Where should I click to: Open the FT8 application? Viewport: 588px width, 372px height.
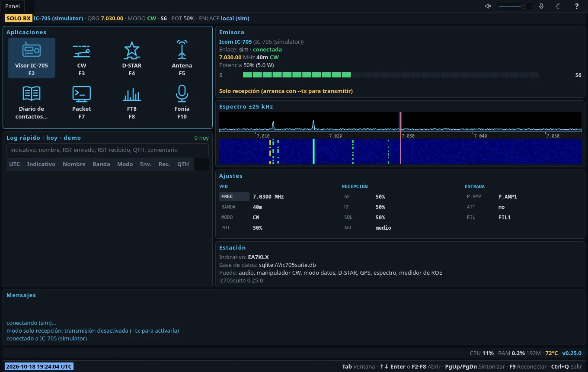pos(132,101)
